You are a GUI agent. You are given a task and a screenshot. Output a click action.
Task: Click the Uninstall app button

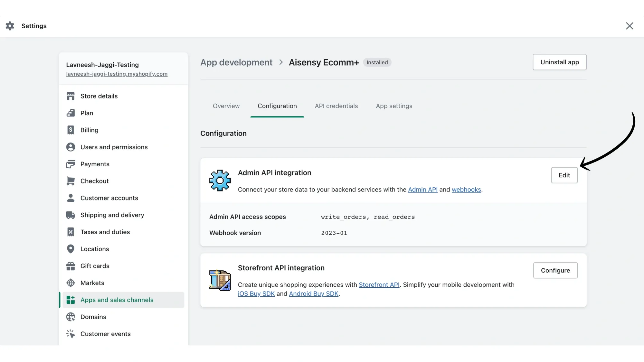(x=559, y=62)
